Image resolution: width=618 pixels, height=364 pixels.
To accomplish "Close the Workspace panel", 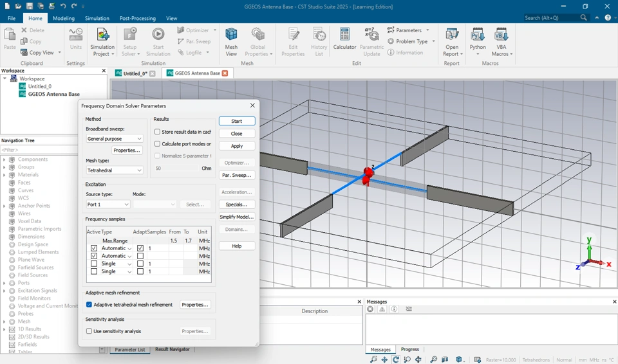I will (104, 71).
